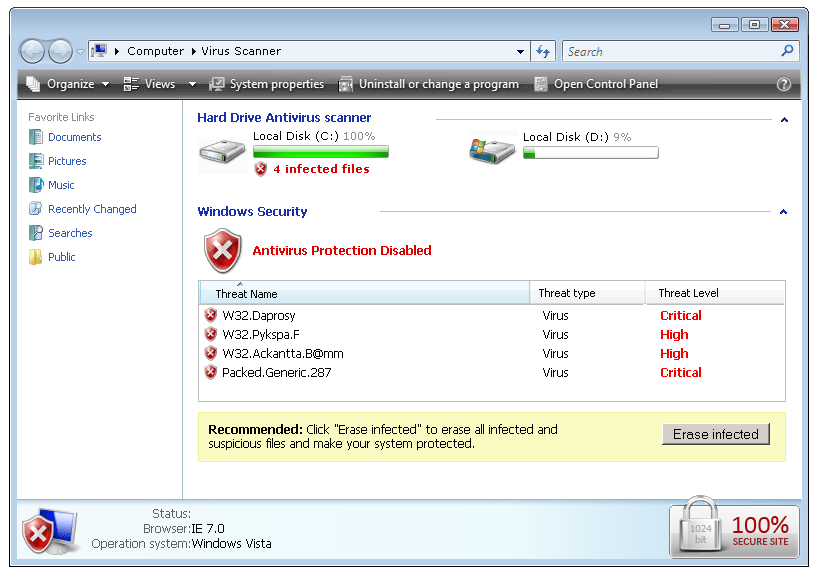The width and height of the screenshot is (820, 579).
Task: Open the Music favorite link
Action: [61, 185]
